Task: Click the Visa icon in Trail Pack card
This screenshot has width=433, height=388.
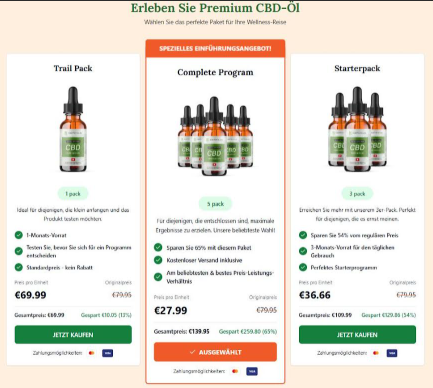Action: 107,353
